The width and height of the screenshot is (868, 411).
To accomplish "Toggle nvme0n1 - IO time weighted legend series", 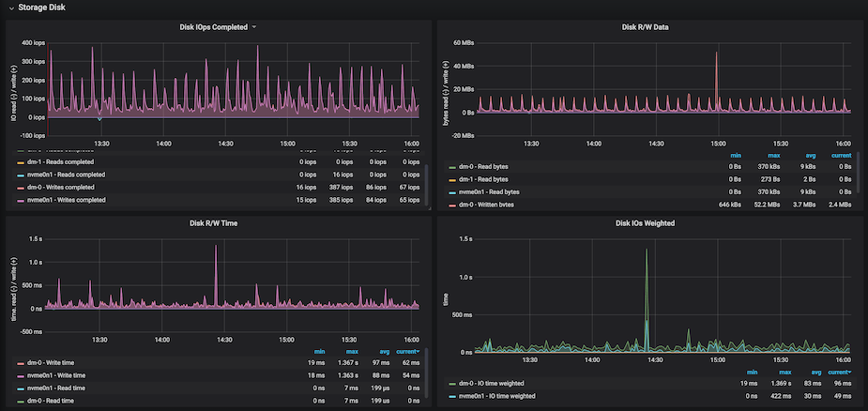I will [x=497, y=396].
